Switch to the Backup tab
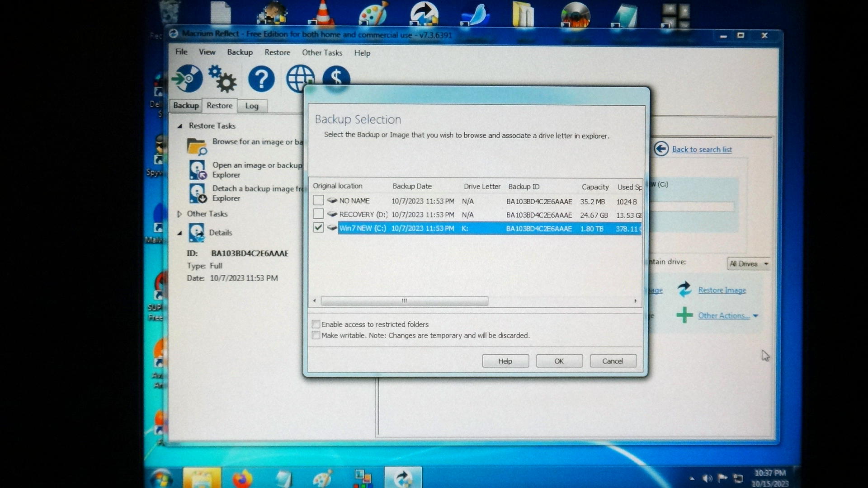 click(x=186, y=105)
